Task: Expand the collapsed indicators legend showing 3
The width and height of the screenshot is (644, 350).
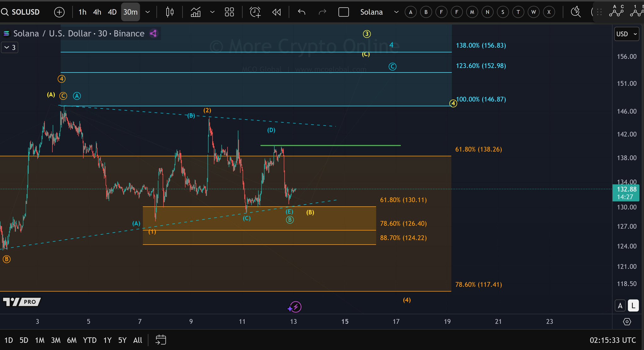Action: click(10, 48)
